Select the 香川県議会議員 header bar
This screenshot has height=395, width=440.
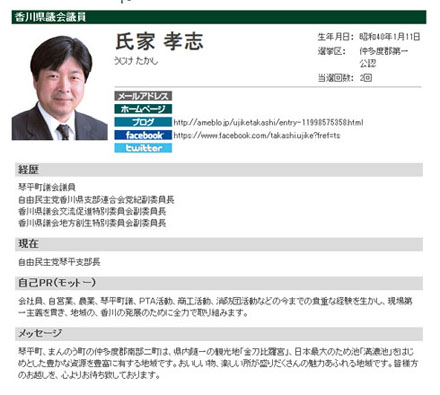[x=219, y=17]
